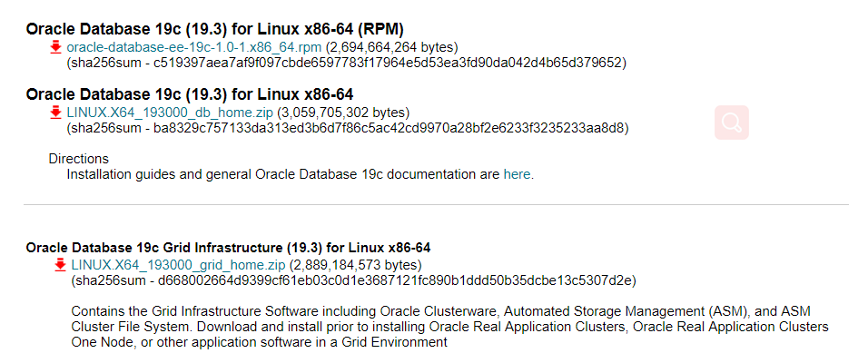Image resolution: width=868 pixels, height=363 pixels.
Task: Click the download icon before LINUX.X64_193000_grid_home.zip
Action: point(60,265)
